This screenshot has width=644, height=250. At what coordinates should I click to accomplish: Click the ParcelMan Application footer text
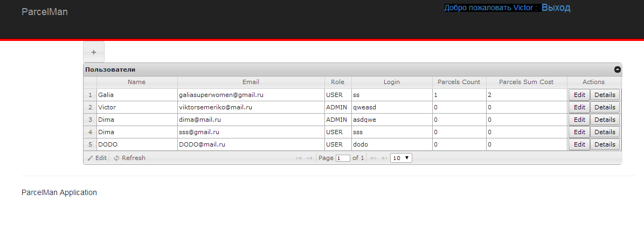tap(59, 192)
